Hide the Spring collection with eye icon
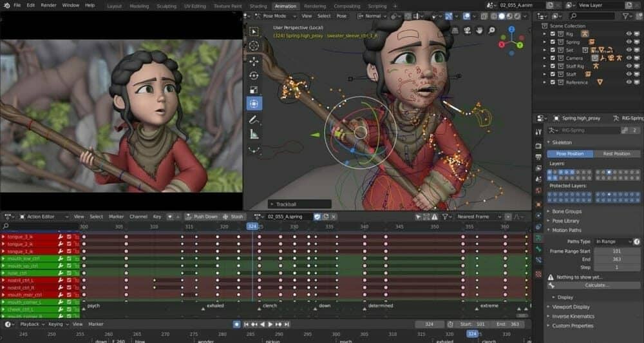The image size is (644, 343). tap(629, 42)
